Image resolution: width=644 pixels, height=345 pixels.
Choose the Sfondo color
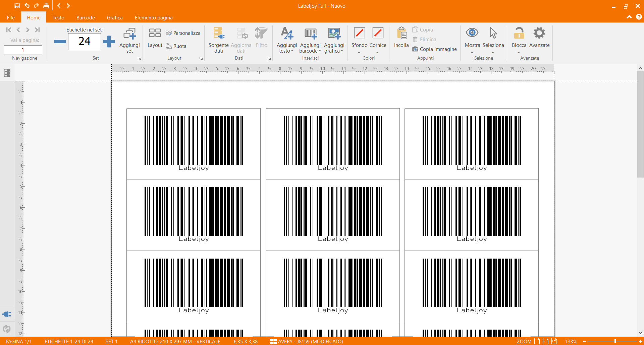(x=359, y=38)
